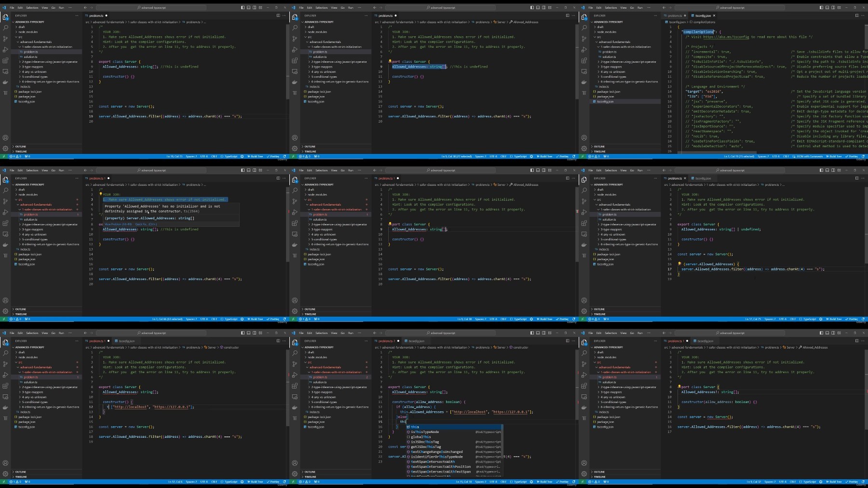Image resolution: width=868 pixels, height=488 pixels.
Task: Open Remote Explorer in the autocomplete suggestions window
Action: pos(295,397)
